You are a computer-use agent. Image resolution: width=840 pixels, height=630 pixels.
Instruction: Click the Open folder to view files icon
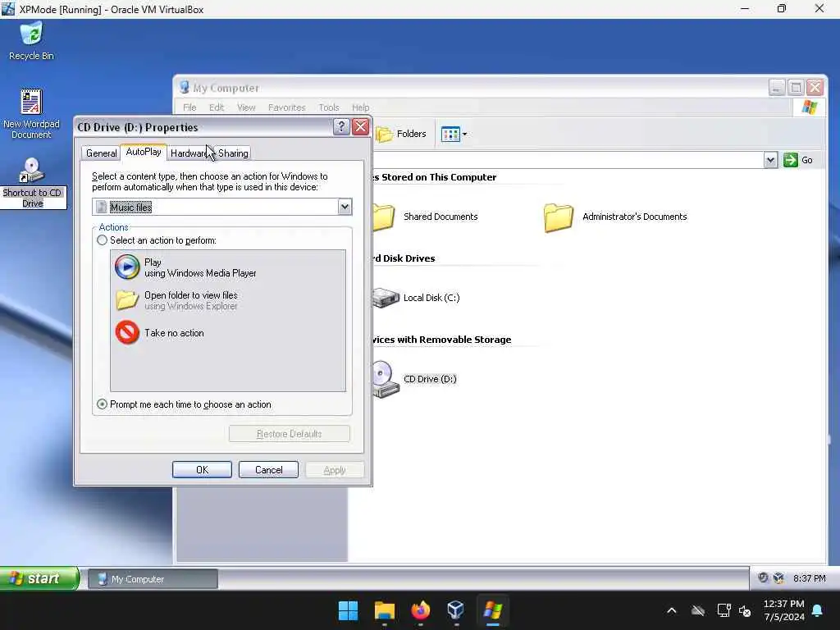click(x=127, y=300)
